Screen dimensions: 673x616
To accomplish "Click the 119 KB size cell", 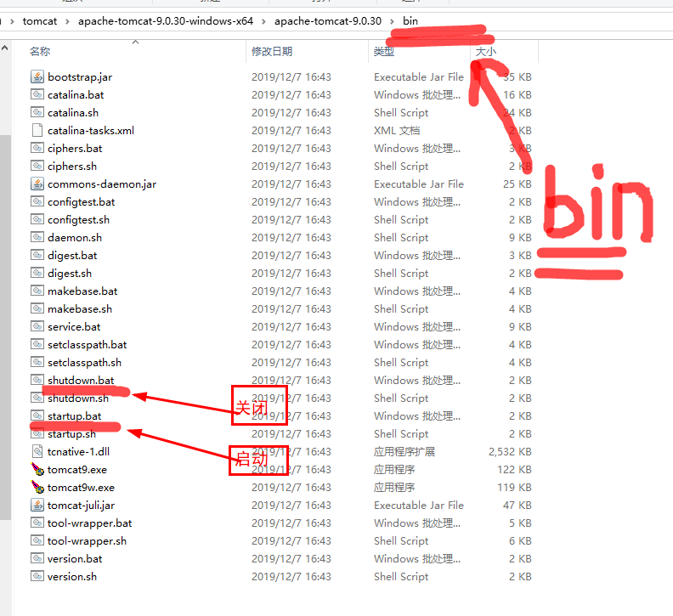I will 514,488.
